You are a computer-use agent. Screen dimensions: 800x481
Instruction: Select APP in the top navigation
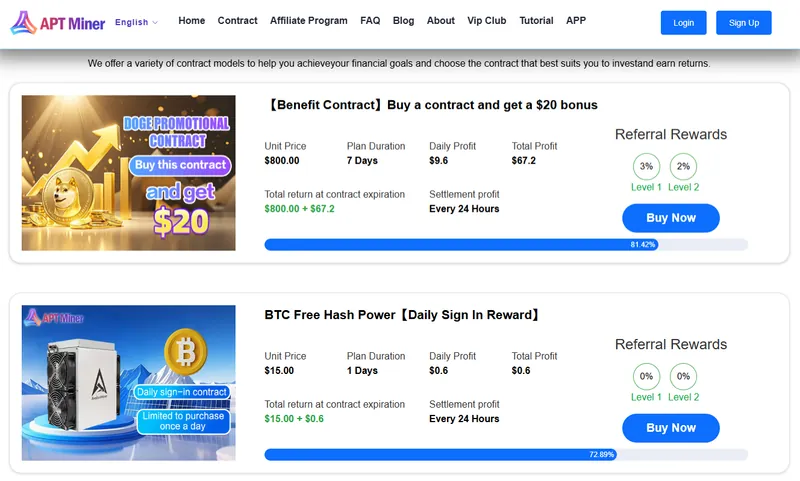pyautogui.click(x=576, y=21)
